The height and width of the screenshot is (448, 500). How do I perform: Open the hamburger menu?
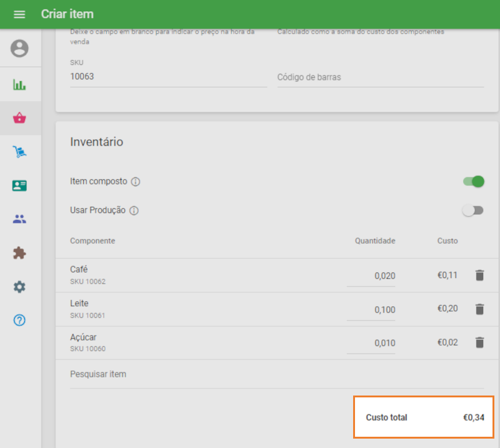tap(19, 14)
